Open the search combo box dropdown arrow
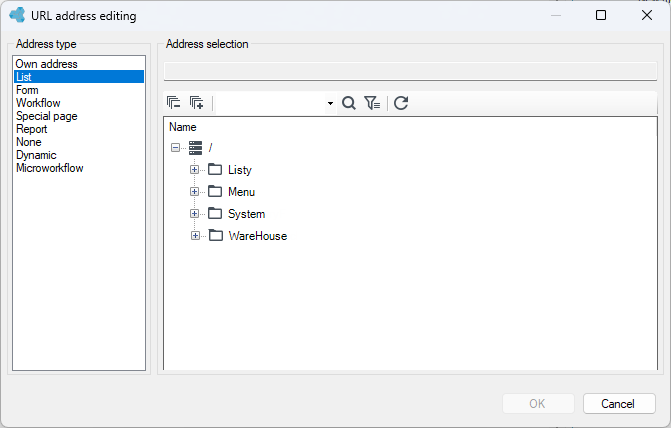Viewport: 671px width, 428px height. 330,103
